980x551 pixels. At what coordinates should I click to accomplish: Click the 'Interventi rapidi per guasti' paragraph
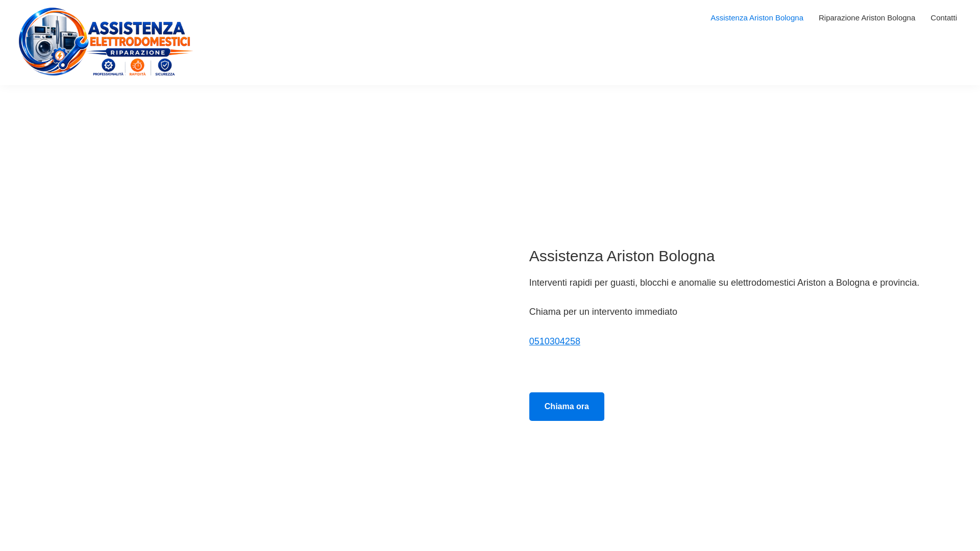point(724,283)
